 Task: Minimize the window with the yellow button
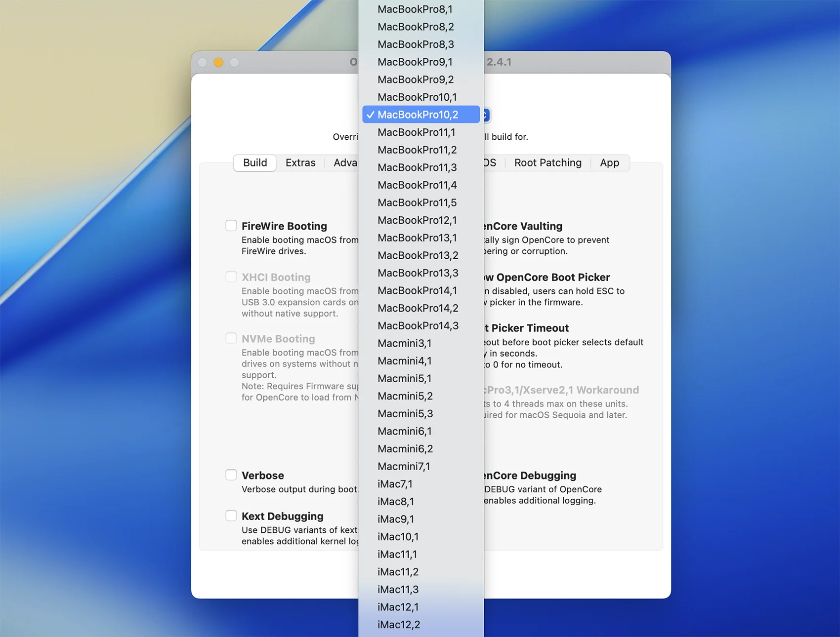(218, 62)
